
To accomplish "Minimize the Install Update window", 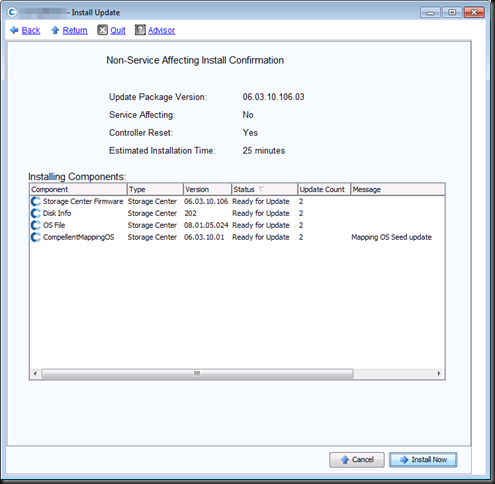I will (x=430, y=12).
